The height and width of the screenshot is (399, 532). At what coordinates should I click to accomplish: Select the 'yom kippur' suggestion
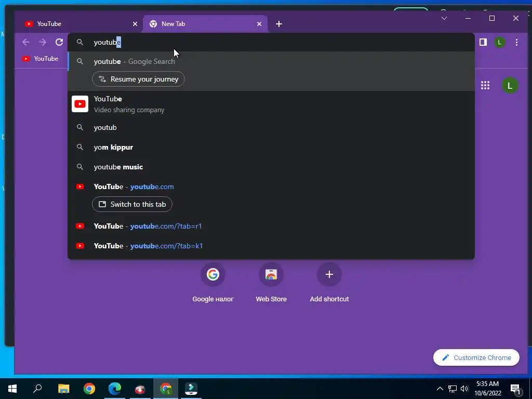coord(271,147)
